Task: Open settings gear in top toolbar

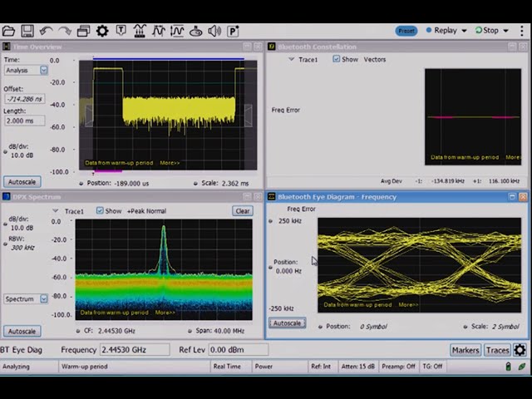Action: pyautogui.click(x=102, y=31)
